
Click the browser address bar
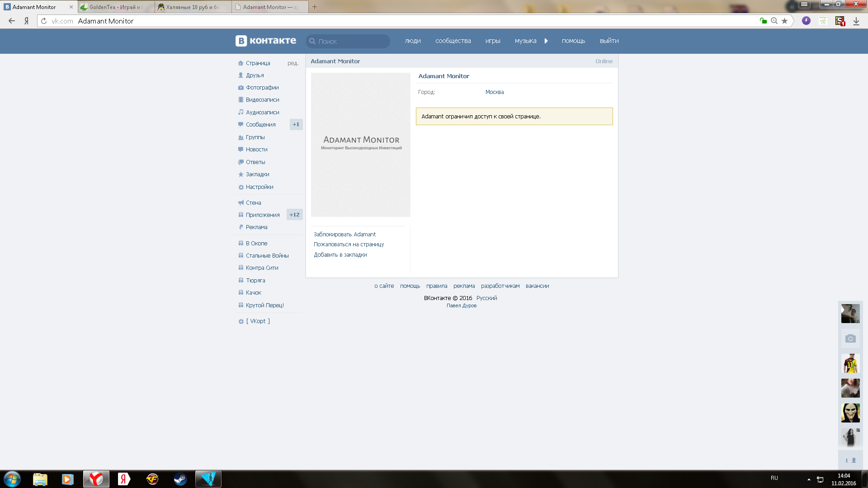click(398, 21)
